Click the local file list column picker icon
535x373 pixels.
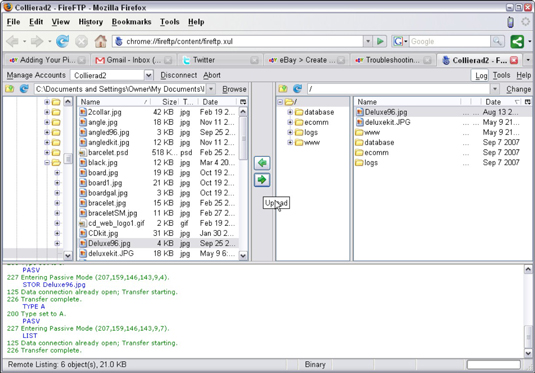pyautogui.click(x=243, y=102)
